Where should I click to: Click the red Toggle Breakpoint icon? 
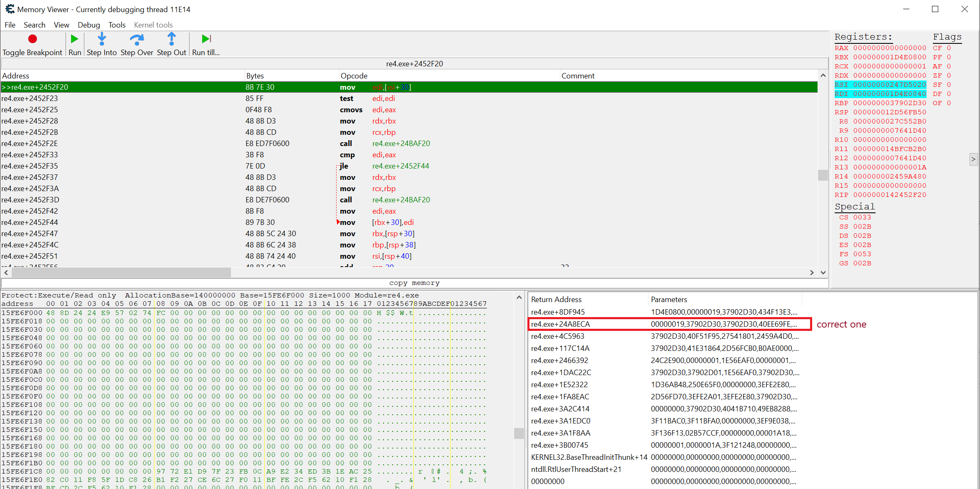pos(33,39)
